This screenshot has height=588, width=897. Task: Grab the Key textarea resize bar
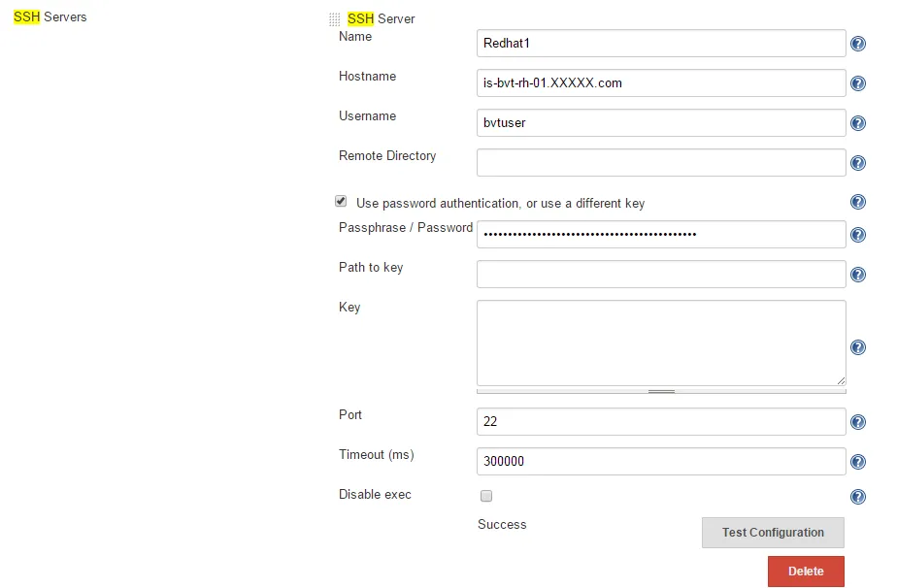(x=661, y=391)
